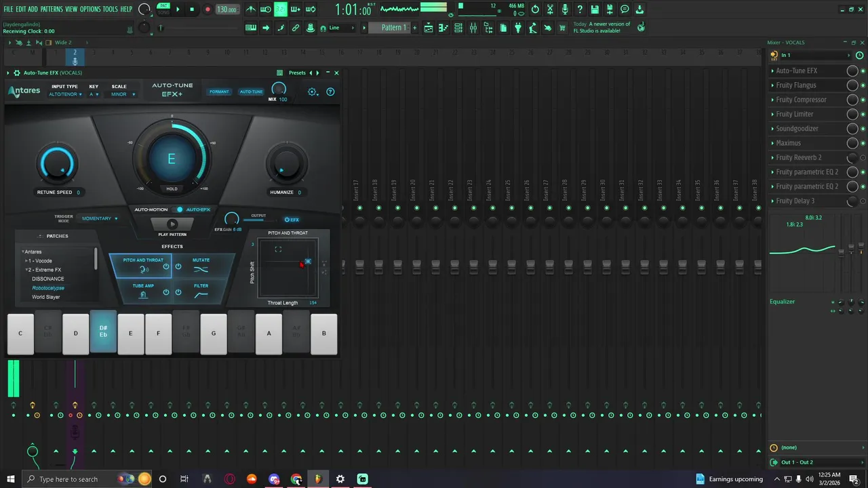The image size is (868, 488).
Task: Click the red Record button
Action: click(208, 9)
